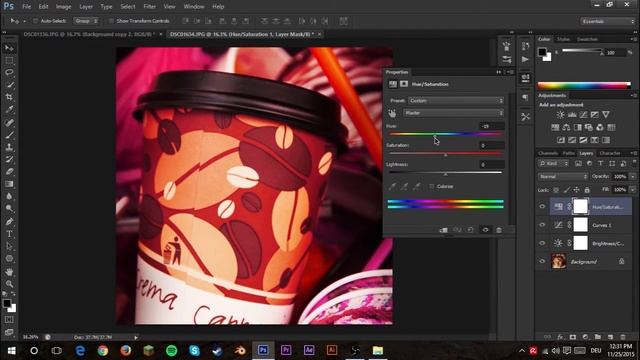This screenshot has width=640, height=360.
Task: Click the Saturation slider track
Action: point(446,154)
